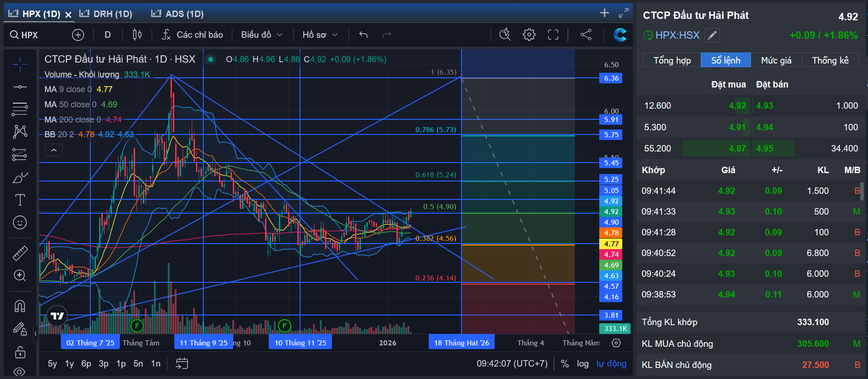The height and width of the screenshot is (379, 868).
Task: Click the blue cloud save icon
Action: (x=620, y=35)
